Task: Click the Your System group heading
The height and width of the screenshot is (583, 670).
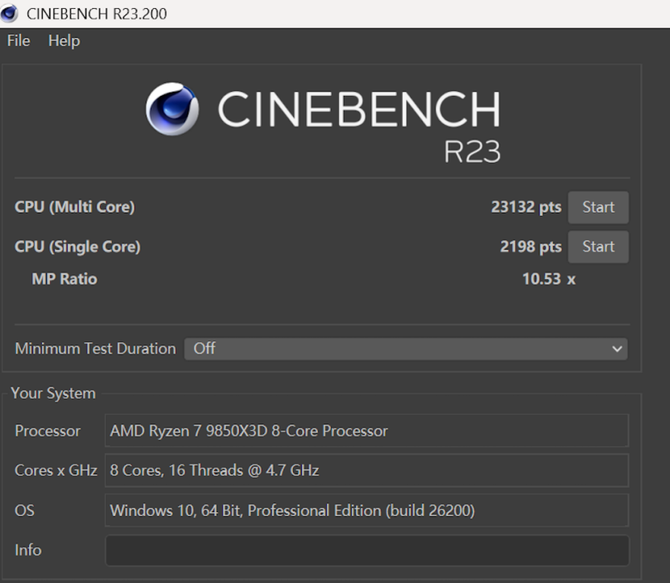Action: pos(53,393)
